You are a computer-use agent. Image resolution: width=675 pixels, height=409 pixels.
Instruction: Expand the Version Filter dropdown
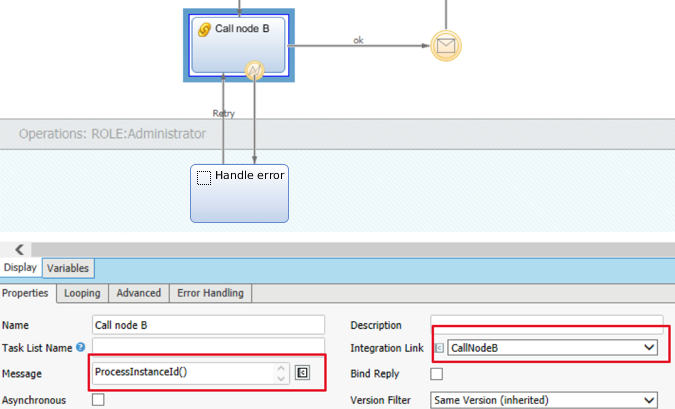[544, 399]
